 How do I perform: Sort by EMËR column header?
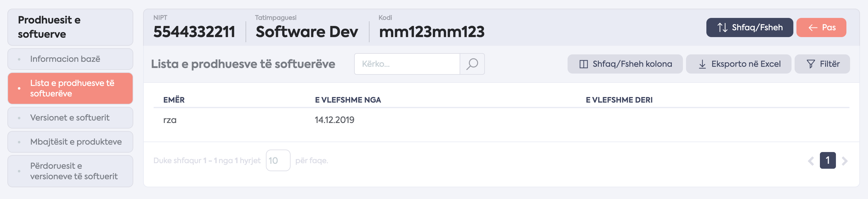tap(174, 100)
